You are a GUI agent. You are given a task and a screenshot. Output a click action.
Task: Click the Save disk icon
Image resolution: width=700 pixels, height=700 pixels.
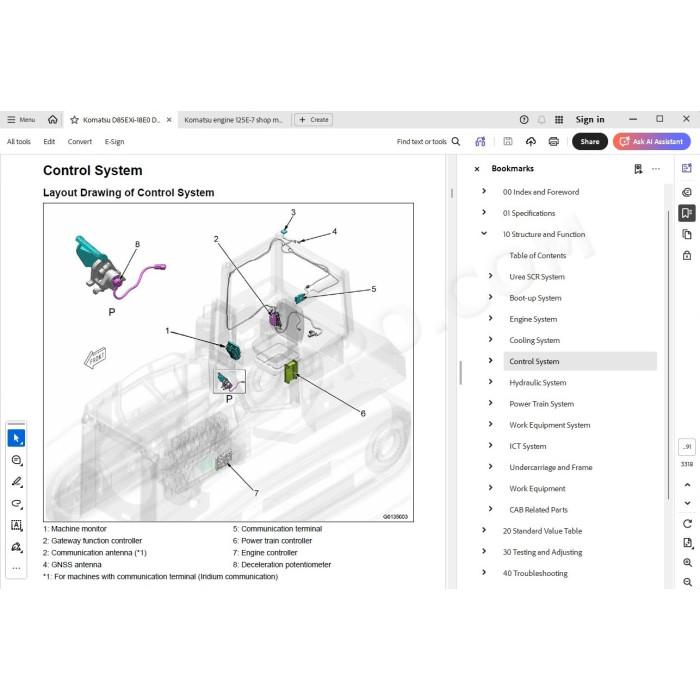coord(508,142)
